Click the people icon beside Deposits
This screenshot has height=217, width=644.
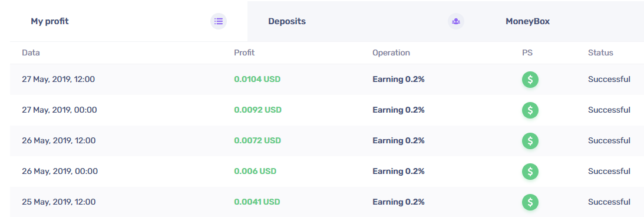[456, 21]
